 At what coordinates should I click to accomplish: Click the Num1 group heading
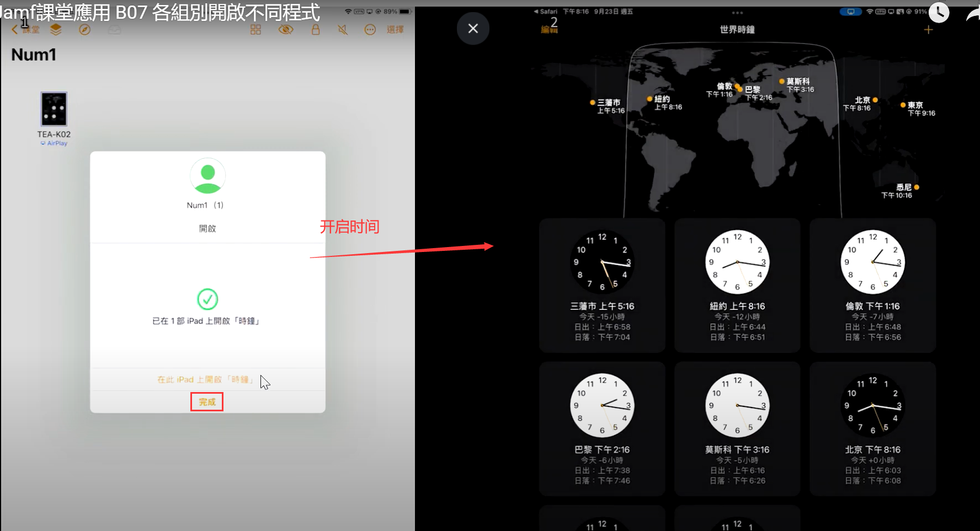pyautogui.click(x=34, y=55)
